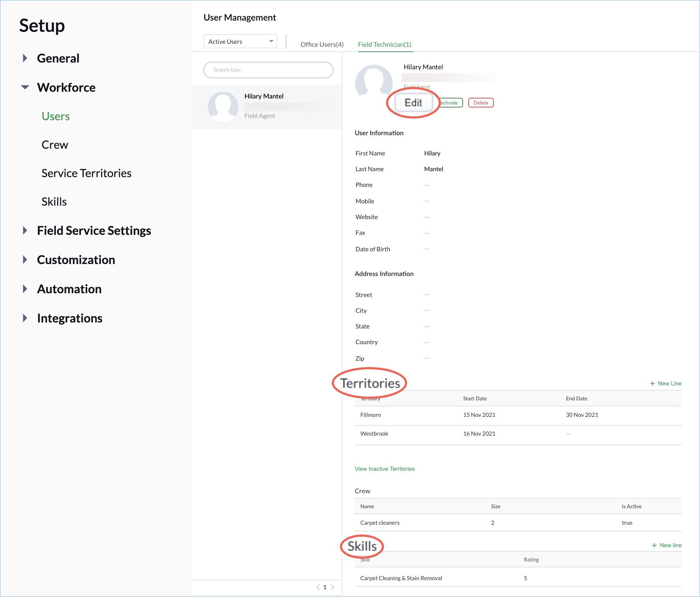Open the Active Users dropdown

click(x=240, y=42)
